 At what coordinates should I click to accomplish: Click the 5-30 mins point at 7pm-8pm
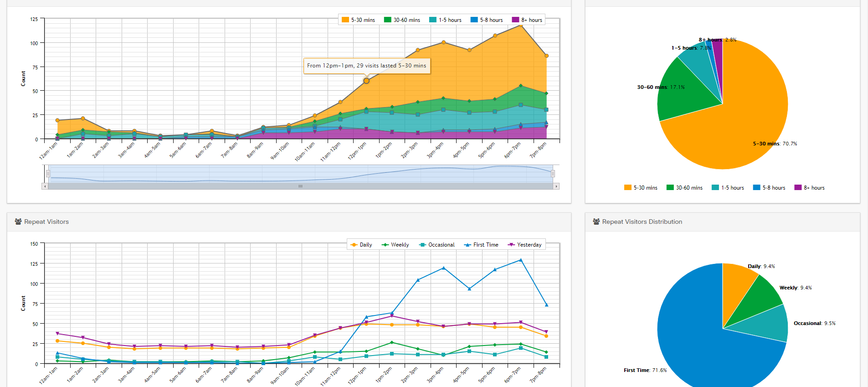coord(546,56)
